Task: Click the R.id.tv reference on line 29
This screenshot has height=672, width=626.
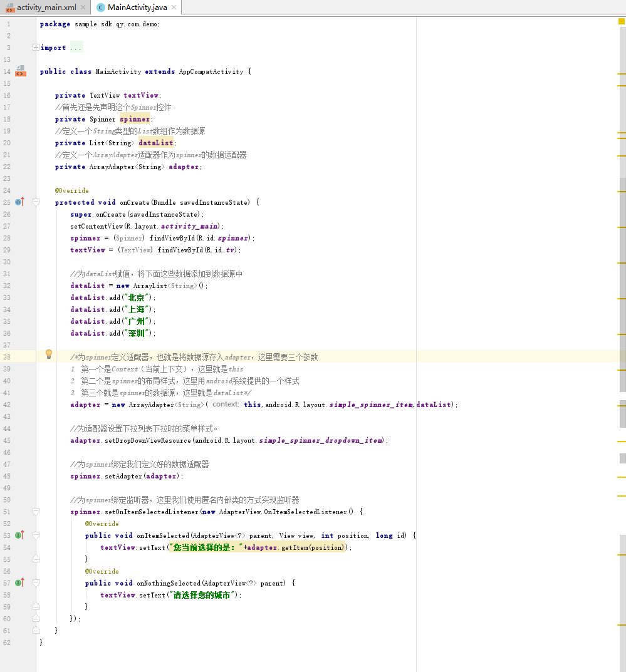Action: coord(230,251)
